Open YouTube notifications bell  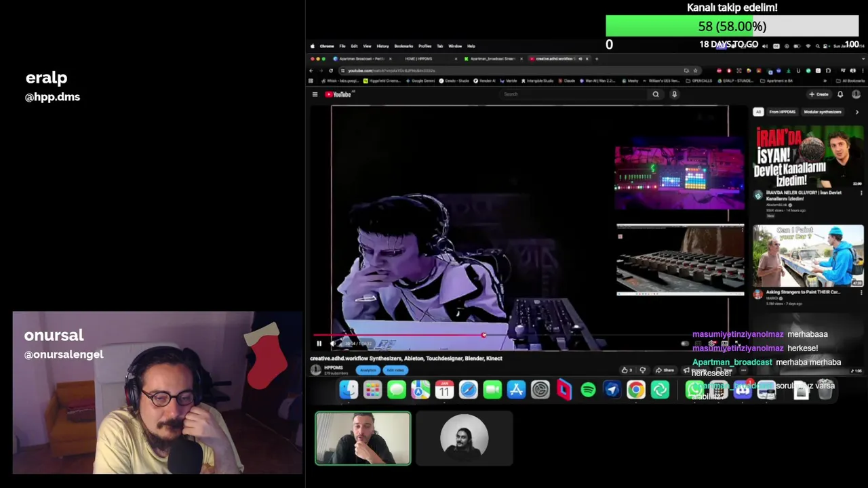click(840, 94)
